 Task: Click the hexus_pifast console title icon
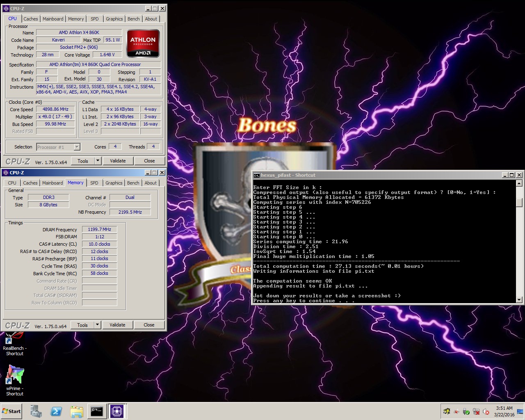(x=257, y=175)
